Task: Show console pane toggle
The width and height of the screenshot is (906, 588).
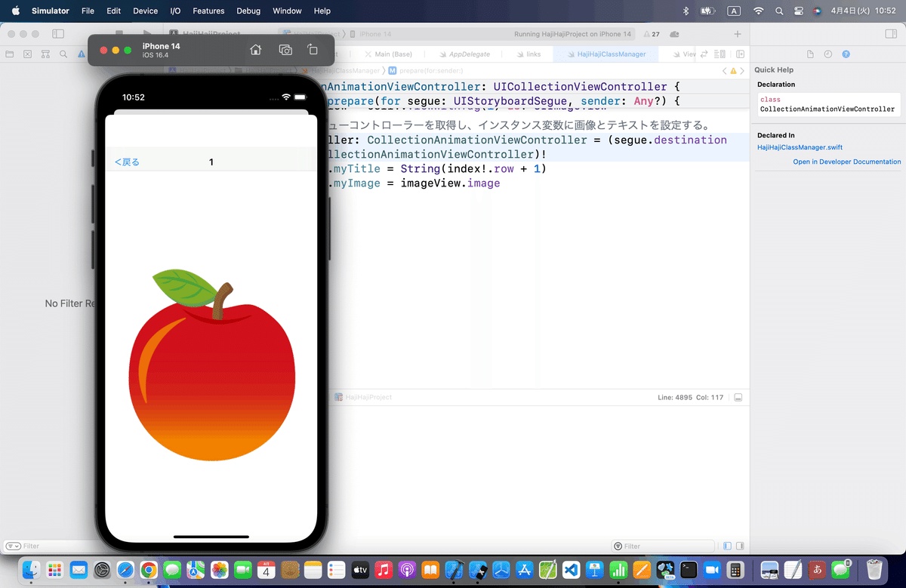Action: click(740, 546)
